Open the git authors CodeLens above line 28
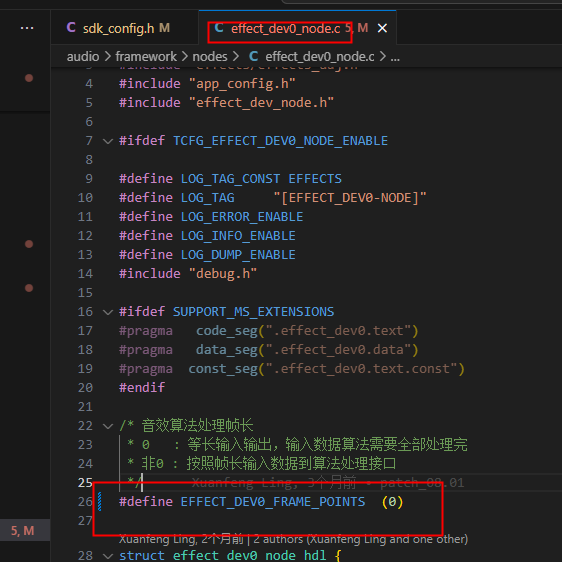Viewport: 562px width, 562px height. [x=293, y=539]
